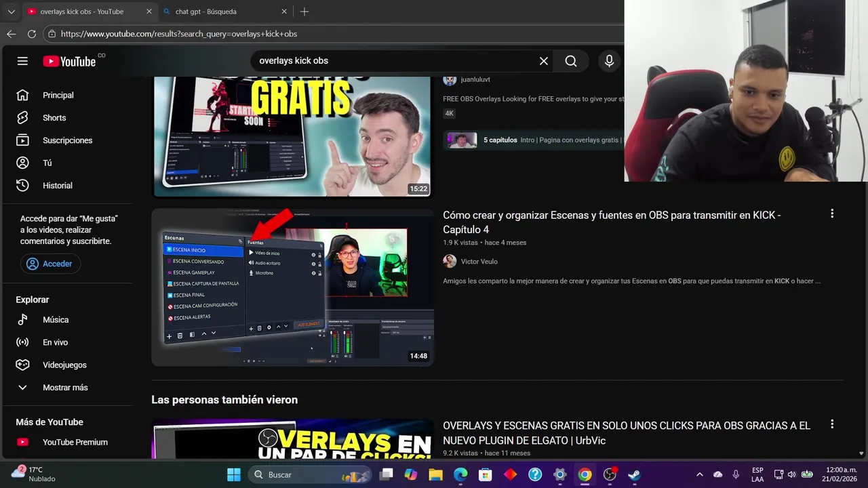Click the Explorar heading text
Viewport: 868px width, 488px height.
click(x=33, y=300)
